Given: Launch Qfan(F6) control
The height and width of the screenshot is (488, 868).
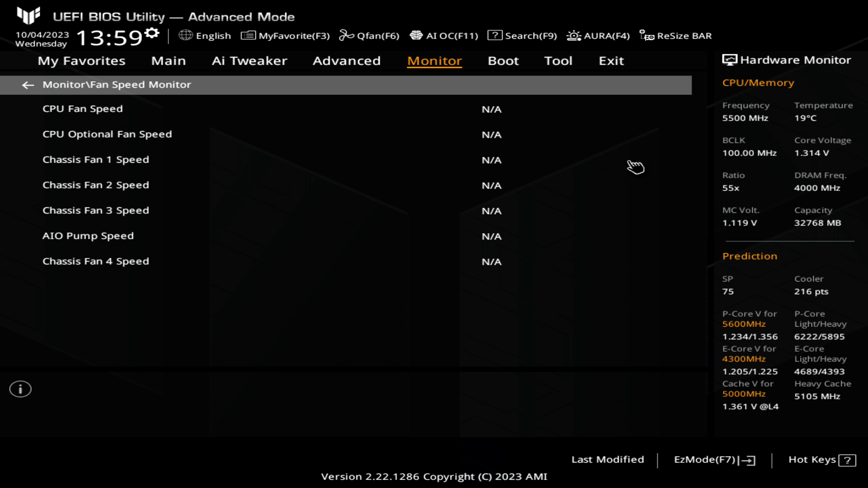Looking at the screenshot, I should coord(369,36).
